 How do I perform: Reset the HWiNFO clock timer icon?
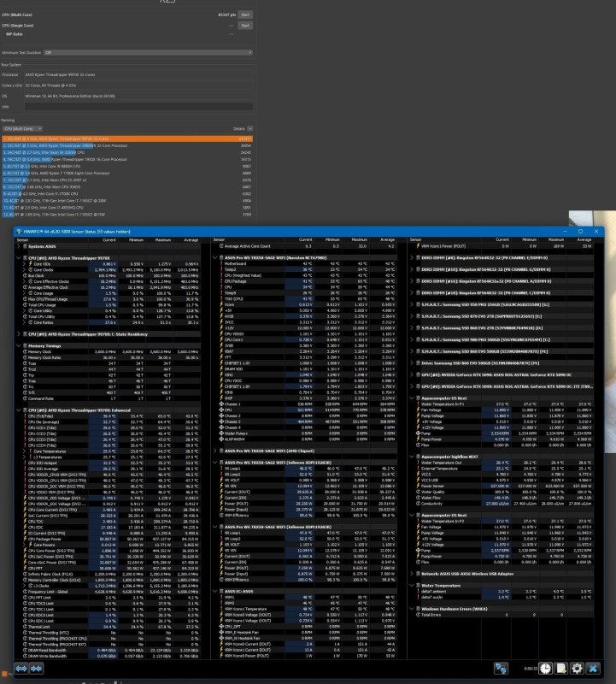[545, 668]
